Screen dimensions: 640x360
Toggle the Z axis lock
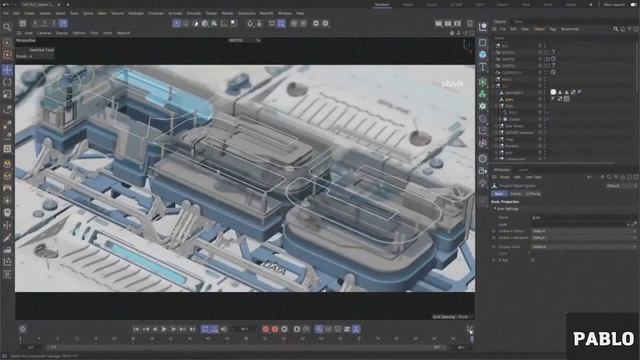[53, 23]
